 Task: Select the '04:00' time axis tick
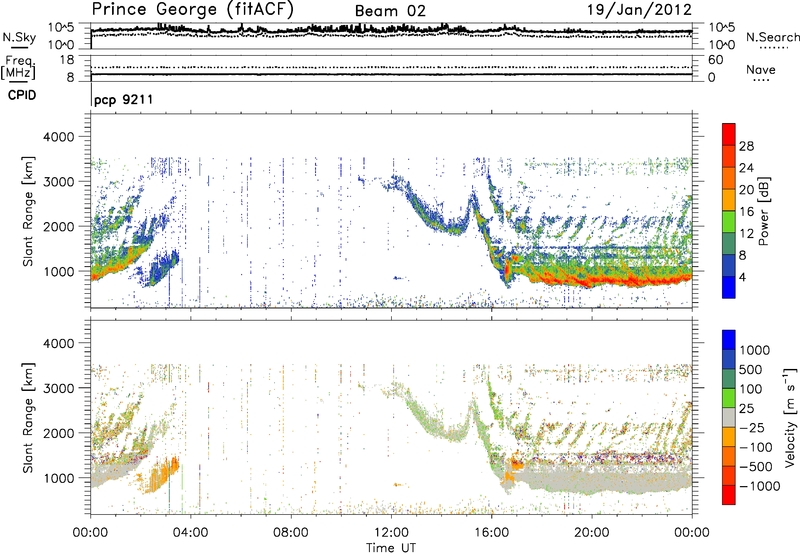191,533
